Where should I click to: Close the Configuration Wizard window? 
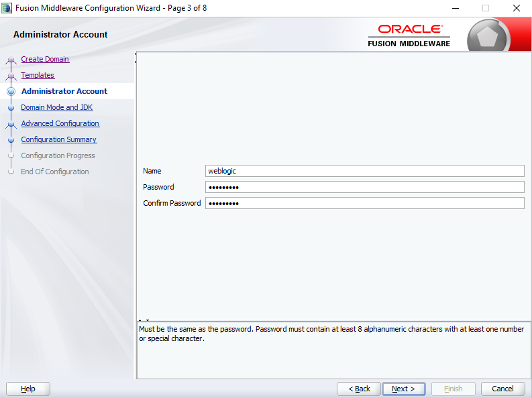517,8
